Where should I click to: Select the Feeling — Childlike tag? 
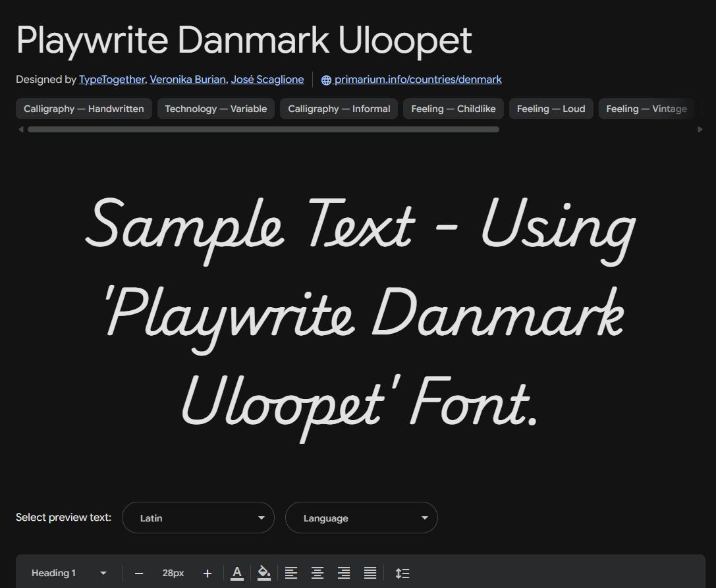tap(453, 109)
